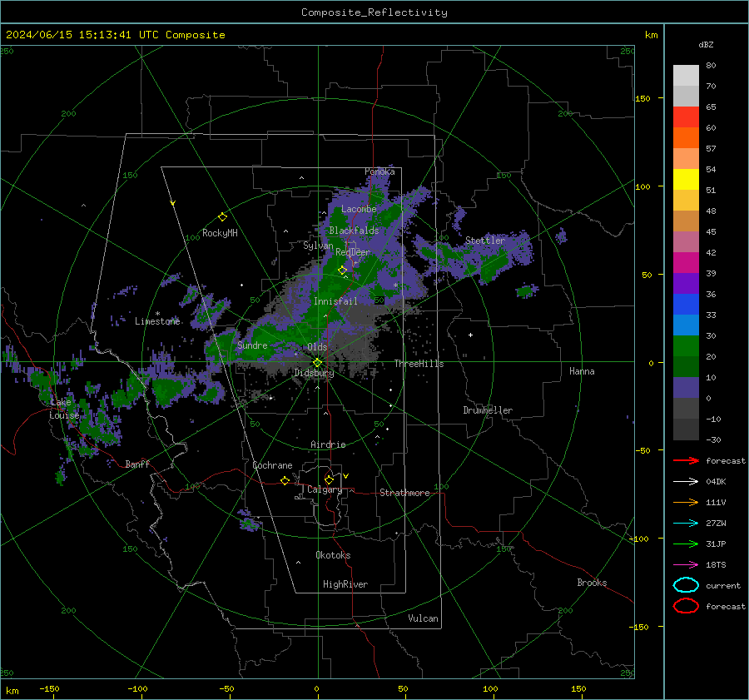Click the red 'forecast' ellipse symbol
The height and width of the screenshot is (700, 749).
coord(686,606)
